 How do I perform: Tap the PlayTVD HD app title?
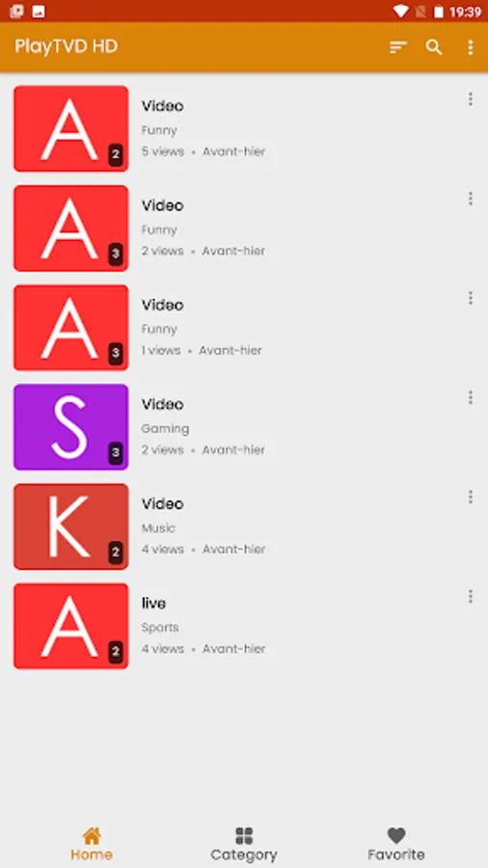(x=66, y=46)
